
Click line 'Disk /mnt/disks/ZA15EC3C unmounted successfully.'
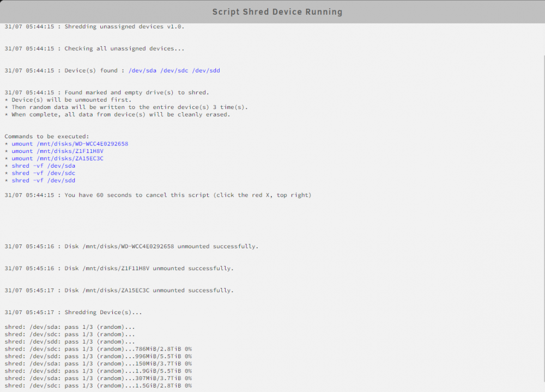119,290
